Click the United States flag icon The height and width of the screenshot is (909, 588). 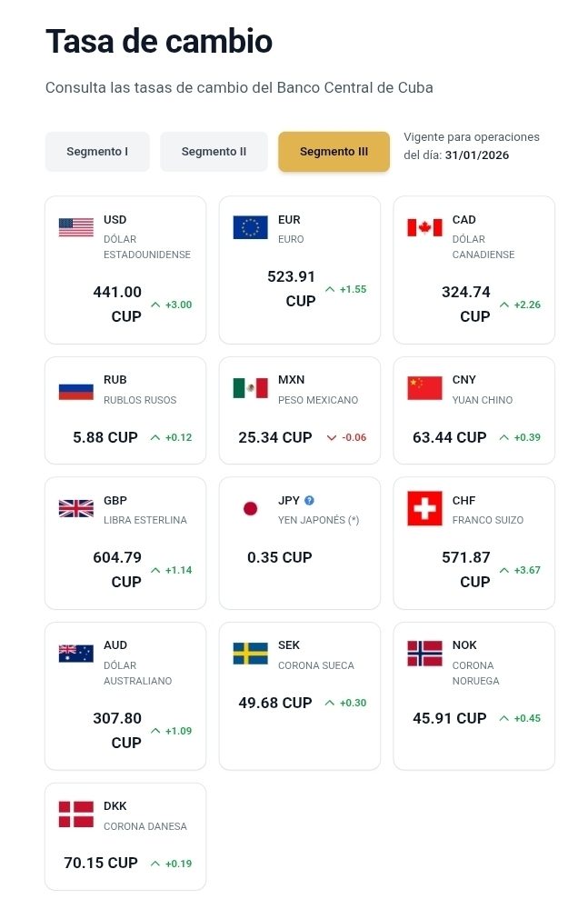[76, 227]
